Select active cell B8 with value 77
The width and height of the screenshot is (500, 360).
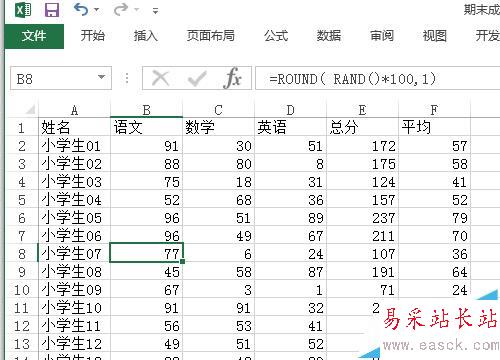[x=146, y=253]
